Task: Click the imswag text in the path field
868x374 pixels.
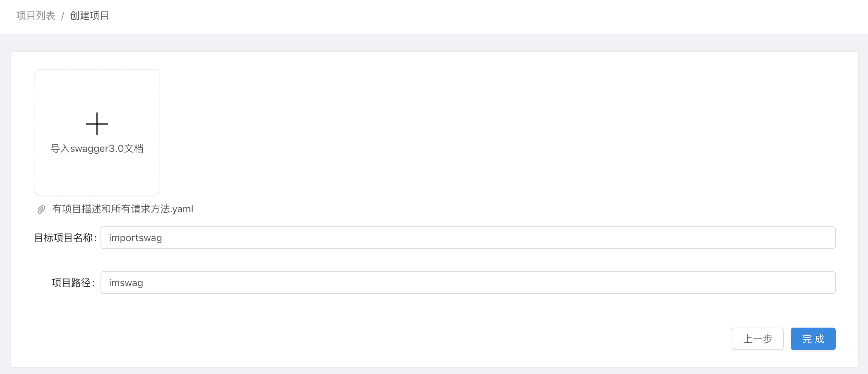Action: [x=126, y=283]
